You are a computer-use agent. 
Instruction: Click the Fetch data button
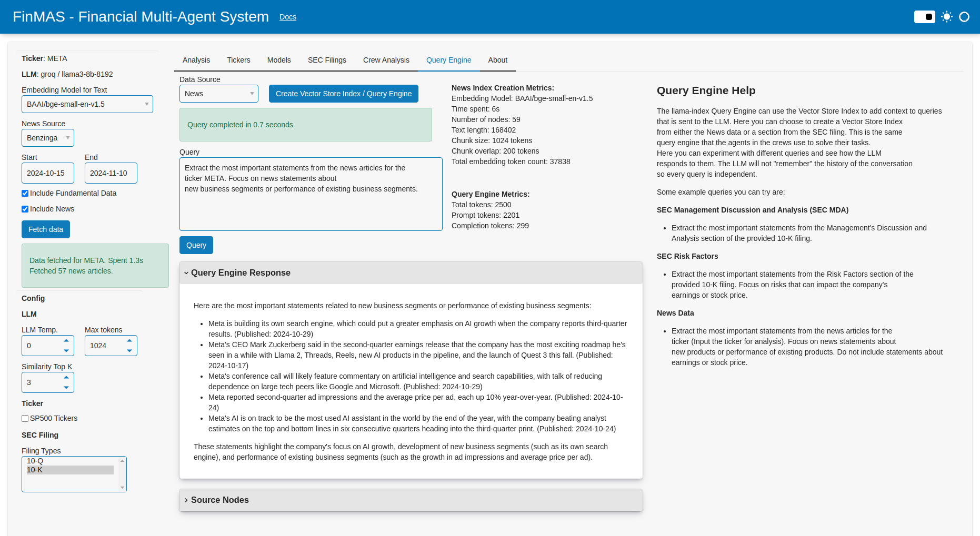(46, 229)
